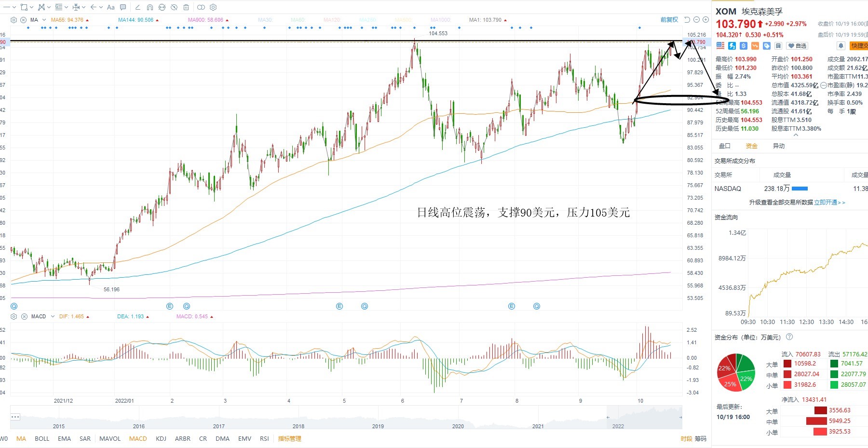Delete drawings with trash icon

[186, 7]
